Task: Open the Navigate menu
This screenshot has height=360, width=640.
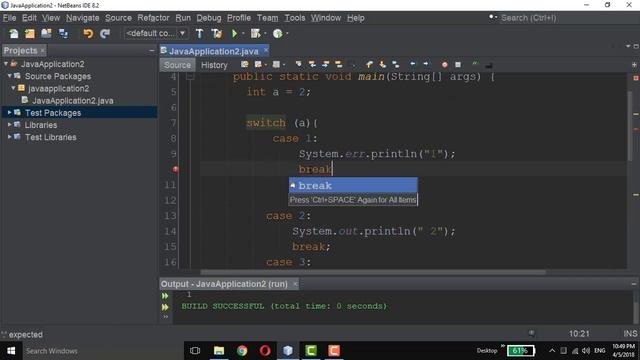Action: pos(82,18)
